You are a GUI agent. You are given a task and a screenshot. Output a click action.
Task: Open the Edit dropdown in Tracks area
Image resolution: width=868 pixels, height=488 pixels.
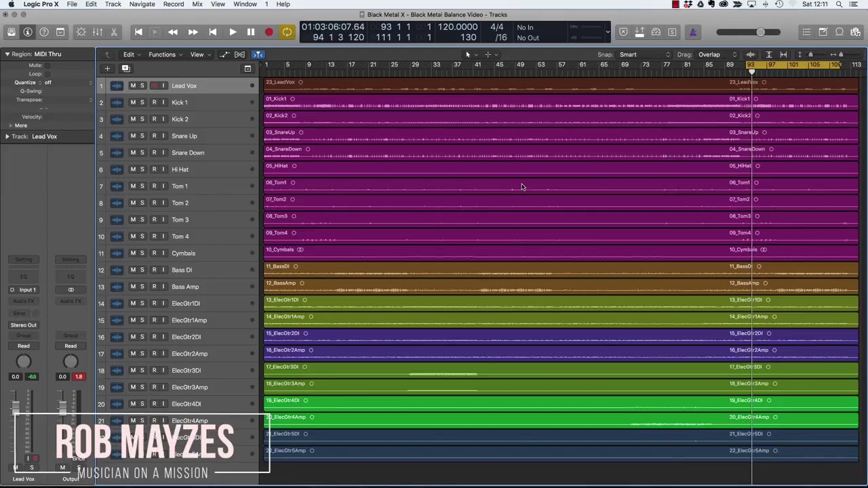[131, 54]
